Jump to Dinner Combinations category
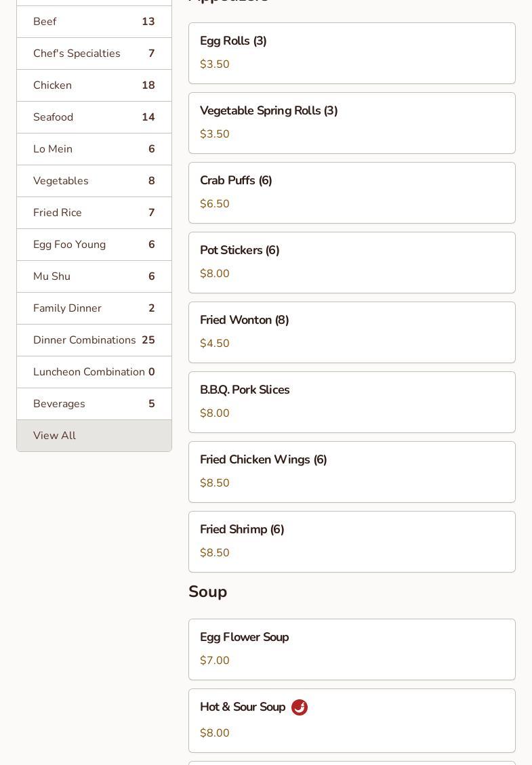 click(94, 340)
